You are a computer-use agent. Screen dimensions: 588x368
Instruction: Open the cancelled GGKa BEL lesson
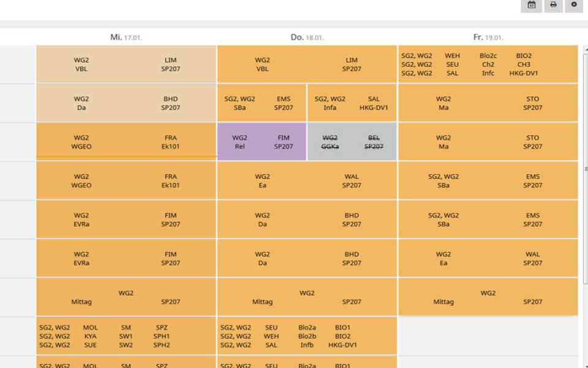point(352,142)
